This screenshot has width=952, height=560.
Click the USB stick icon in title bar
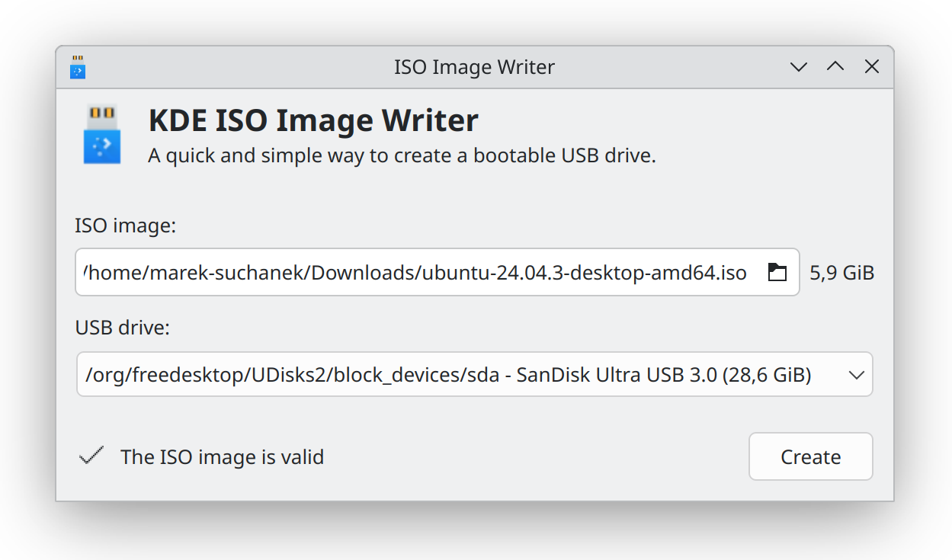(x=77, y=67)
